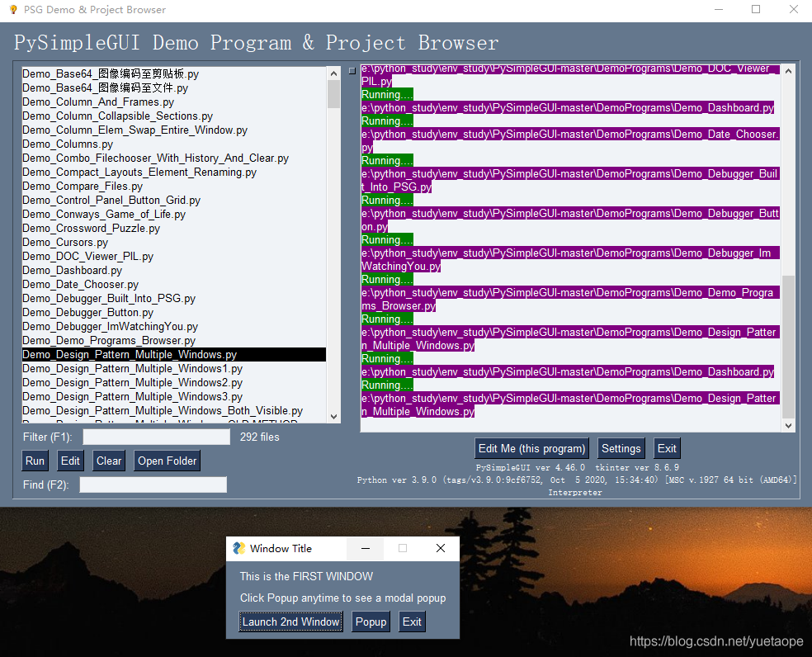Select Demo_Dashboard.py in the file list
The width and height of the screenshot is (812, 657).
tap(174, 270)
